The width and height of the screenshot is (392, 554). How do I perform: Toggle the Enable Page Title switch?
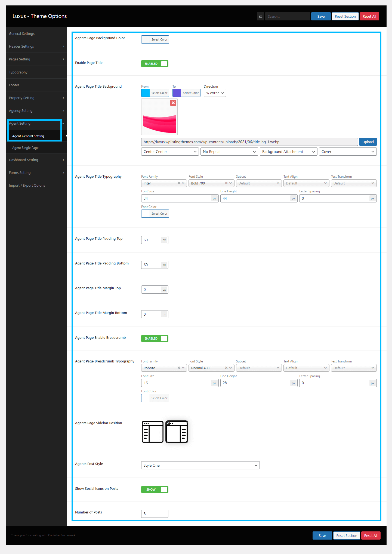[x=155, y=64]
